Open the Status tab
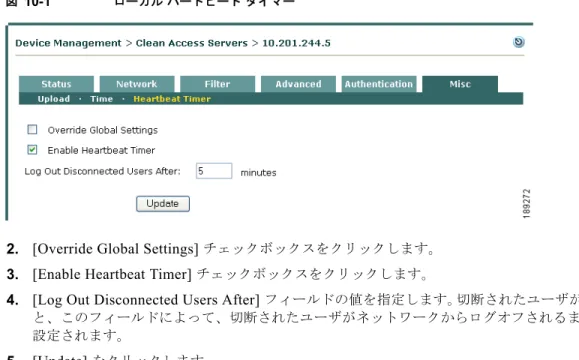This screenshot has height=360, width=579. coord(56,84)
